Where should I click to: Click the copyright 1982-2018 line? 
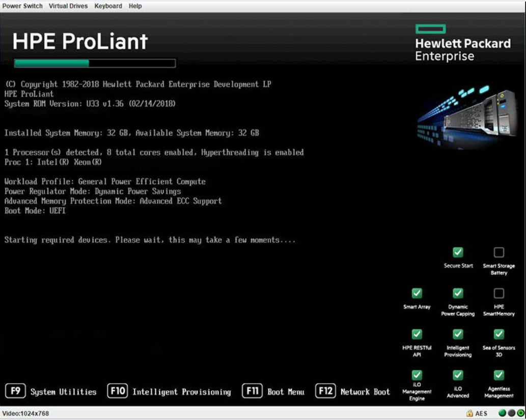(138, 84)
